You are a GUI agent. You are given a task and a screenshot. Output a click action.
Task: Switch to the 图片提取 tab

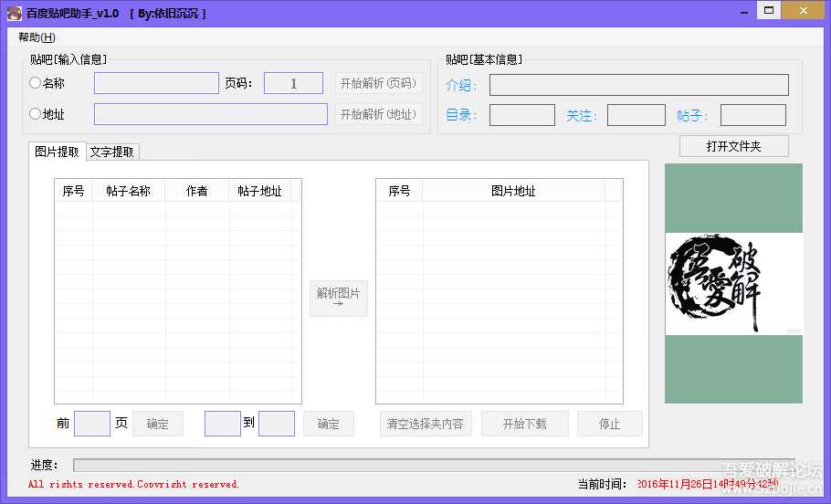coord(57,152)
